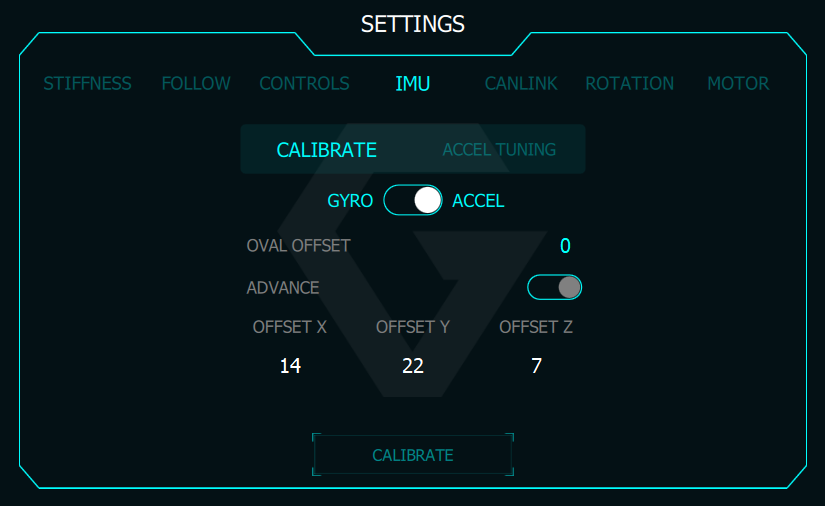
Task: Select the OFFSET Y value 22
Action: [x=413, y=366]
